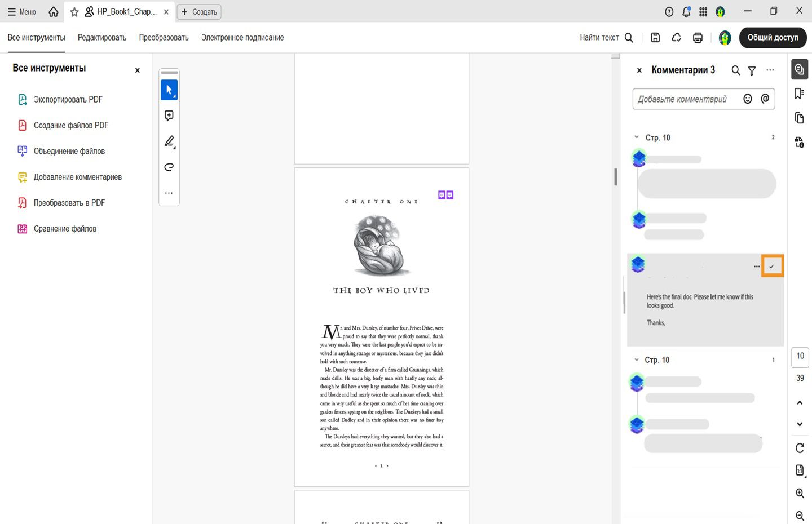Open the Меню hamburger menu

pos(21,12)
